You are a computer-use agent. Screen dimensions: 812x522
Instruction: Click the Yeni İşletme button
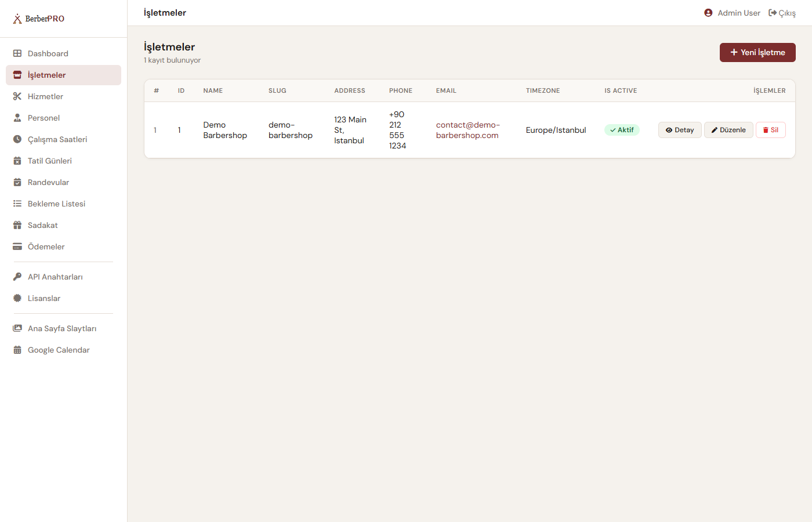point(757,52)
